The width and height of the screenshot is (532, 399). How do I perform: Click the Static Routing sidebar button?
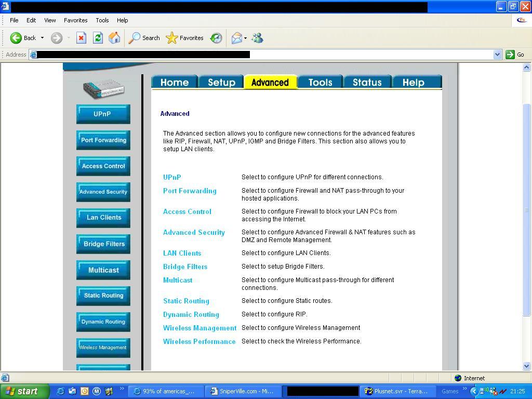[x=103, y=296]
